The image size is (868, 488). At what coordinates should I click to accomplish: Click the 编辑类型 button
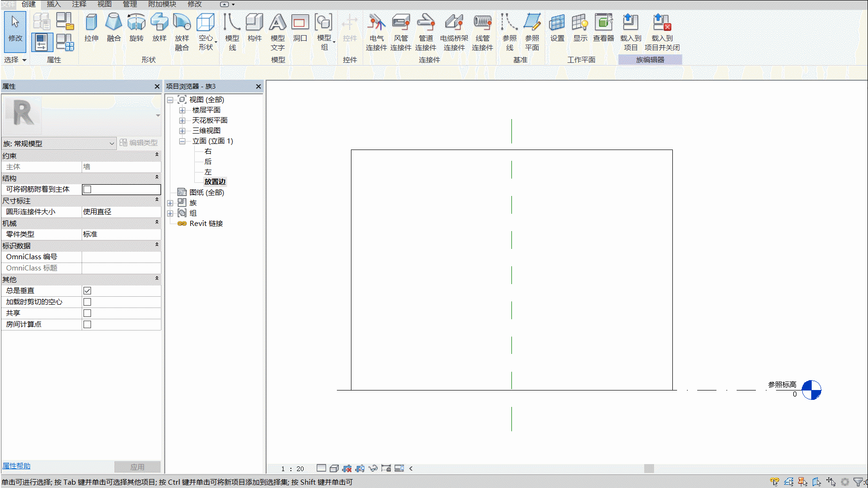(139, 143)
